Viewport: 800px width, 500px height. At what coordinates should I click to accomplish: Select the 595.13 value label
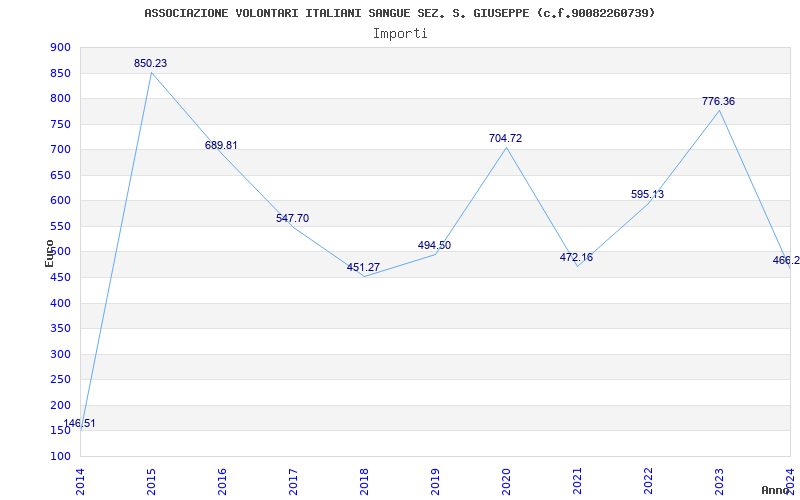(x=647, y=194)
